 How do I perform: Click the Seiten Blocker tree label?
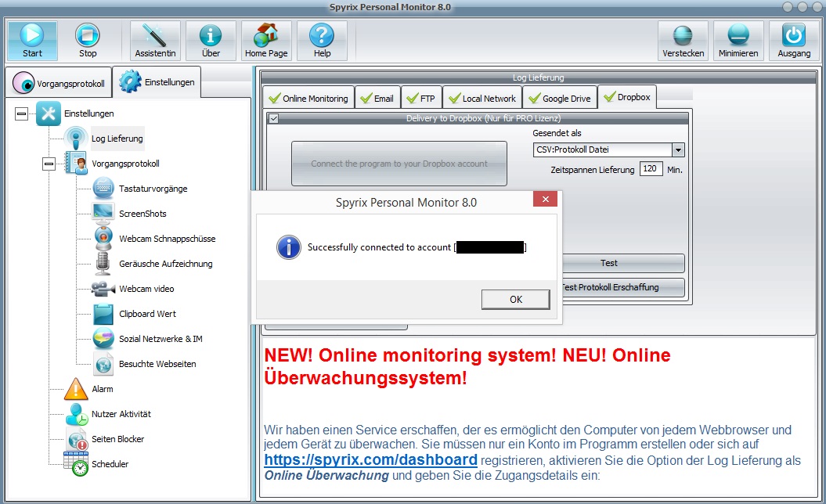tap(117, 439)
